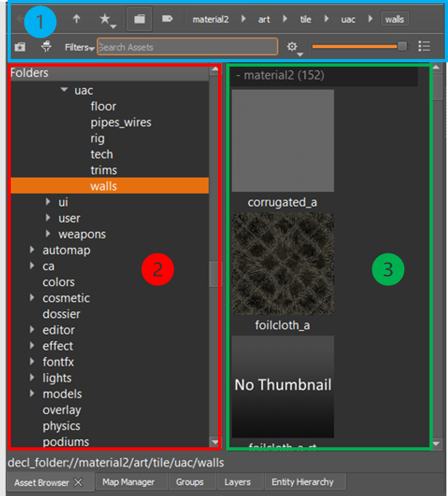This screenshot has width=448, height=496.
Task: Expand the weapons folder
Action: click(x=48, y=234)
